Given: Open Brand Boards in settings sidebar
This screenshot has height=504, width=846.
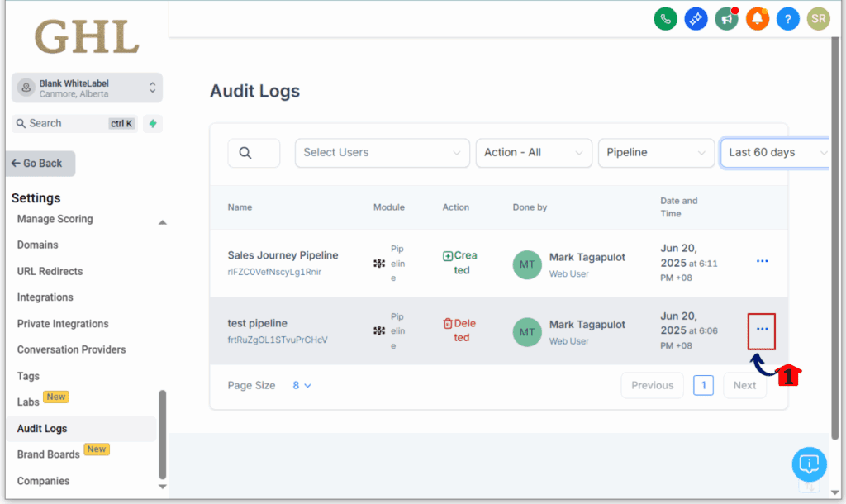Looking at the screenshot, I should [49, 454].
